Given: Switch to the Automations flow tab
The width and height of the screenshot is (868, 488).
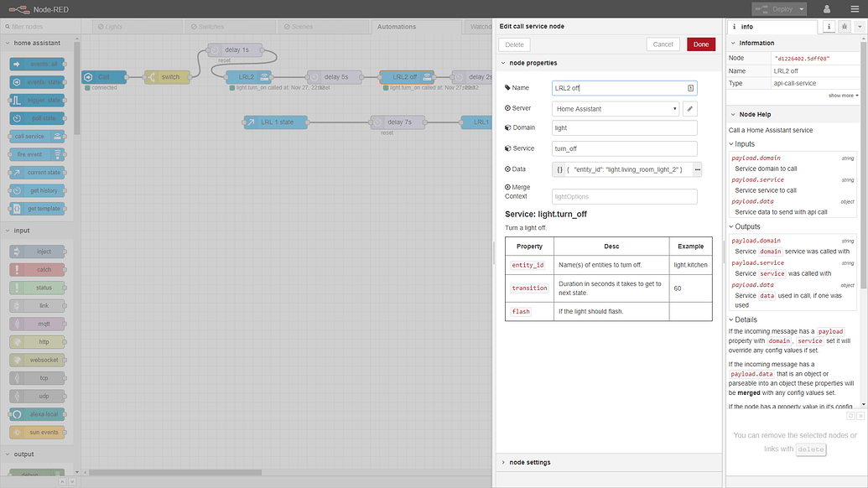Looking at the screenshot, I should tap(396, 27).
